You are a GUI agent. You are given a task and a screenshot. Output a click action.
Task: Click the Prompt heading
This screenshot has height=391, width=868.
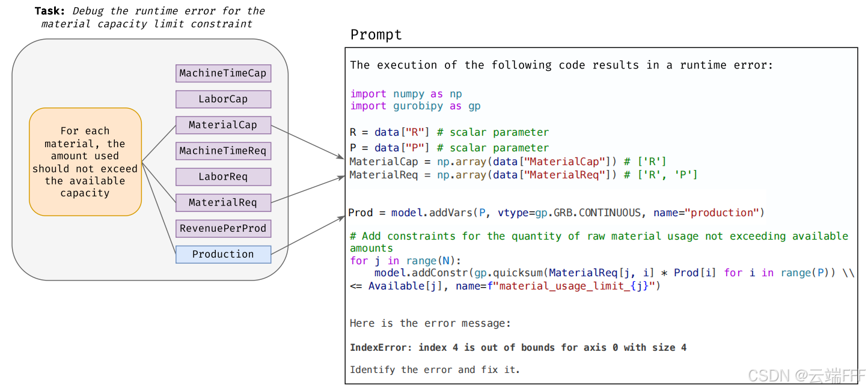click(376, 35)
